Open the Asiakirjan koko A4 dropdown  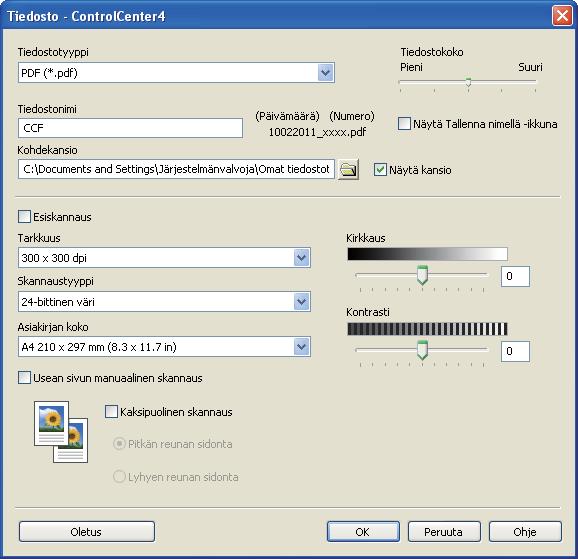click(302, 347)
